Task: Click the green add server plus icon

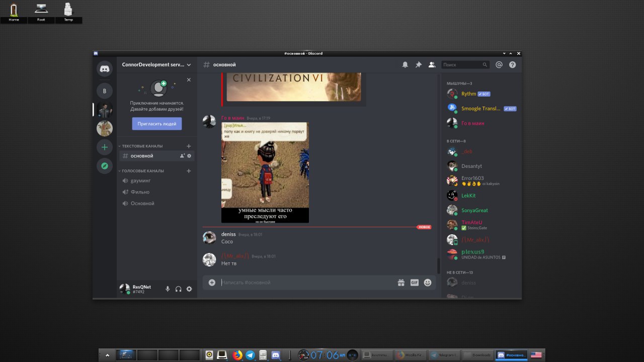Action: click(x=105, y=147)
